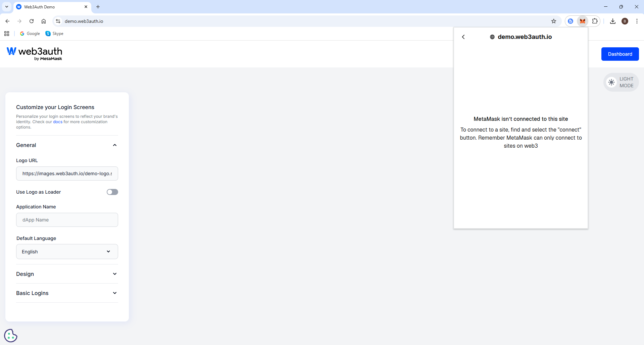Click the 'Customize your Login Screens' heading
Image resolution: width=644 pixels, height=345 pixels.
pos(55,107)
